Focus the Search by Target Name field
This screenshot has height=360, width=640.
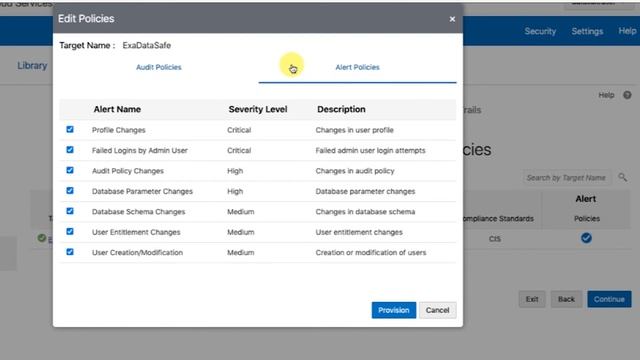[x=567, y=178]
